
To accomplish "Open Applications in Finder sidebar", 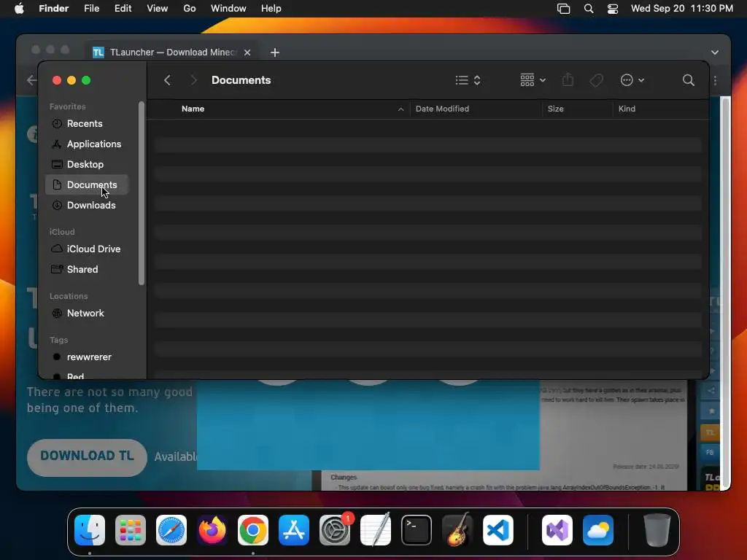I will pyautogui.click(x=86, y=144).
